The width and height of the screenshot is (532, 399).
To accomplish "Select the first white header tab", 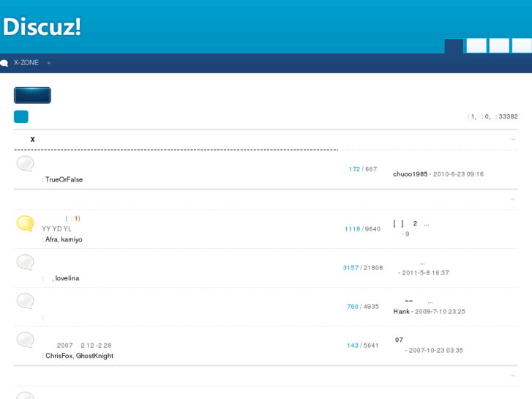I will (476, 46).
